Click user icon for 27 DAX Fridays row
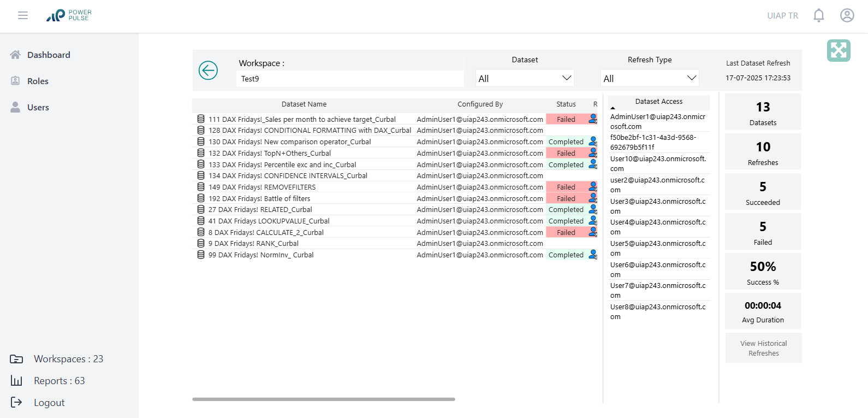Screen dimensions: 868x418 (x=593, y=209)
